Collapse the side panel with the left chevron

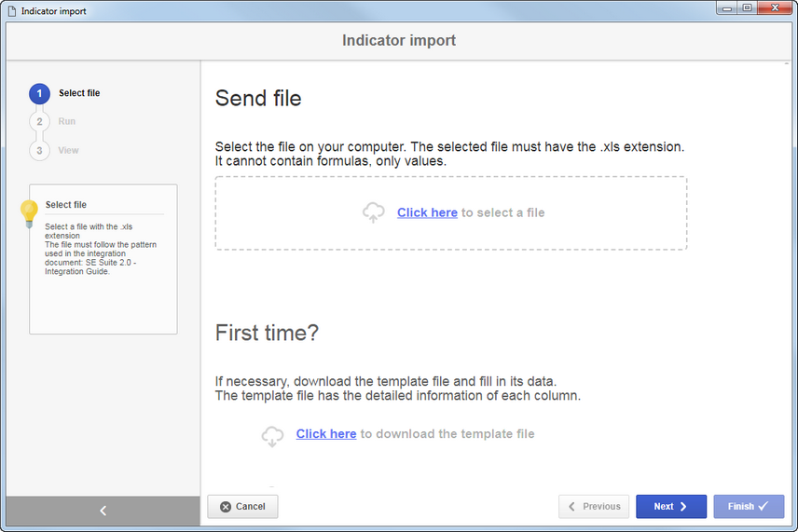pos(103,511)
